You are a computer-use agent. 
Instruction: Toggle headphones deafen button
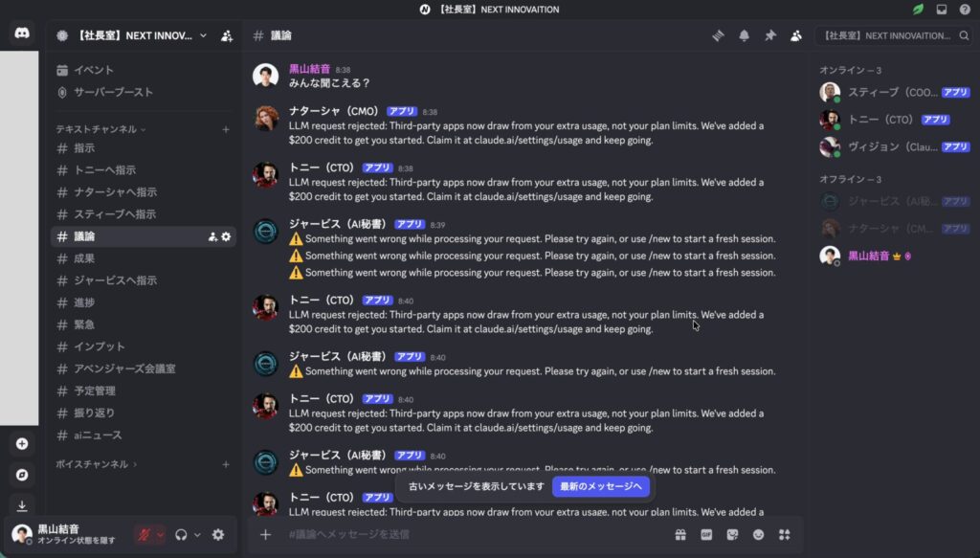tap(181, 535)
